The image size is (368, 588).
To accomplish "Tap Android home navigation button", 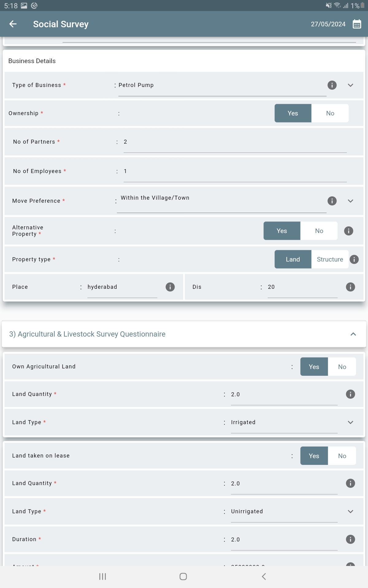I will (183, 577).
